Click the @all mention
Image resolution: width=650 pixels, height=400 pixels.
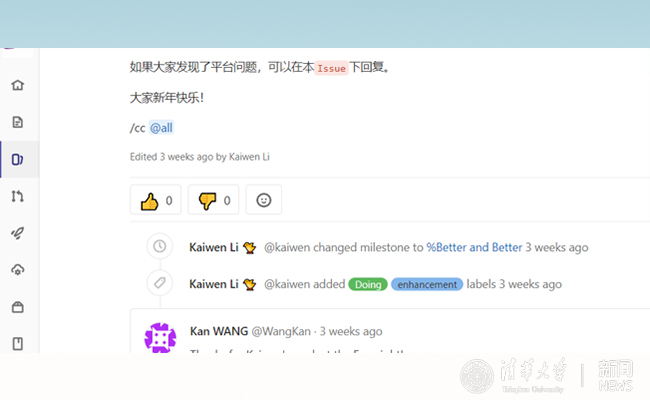[x=168, y=128]
